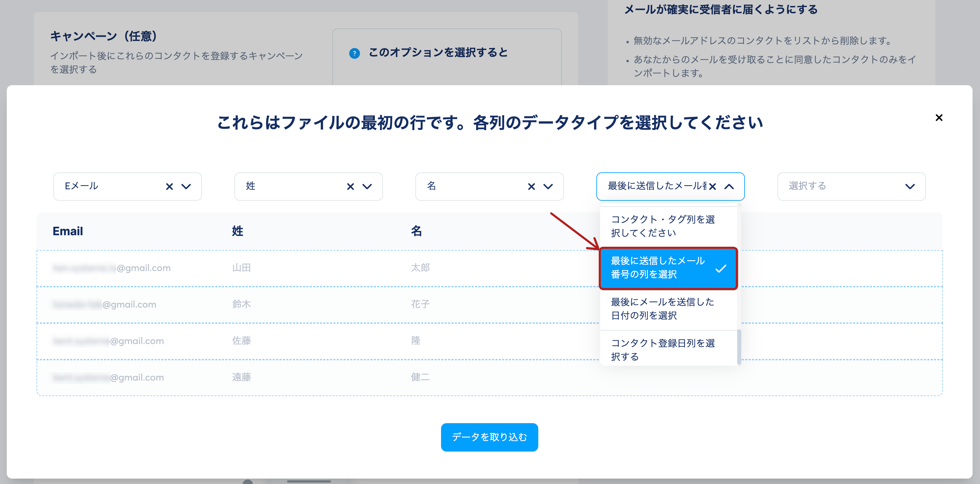Click the Email column header
The height and width of the screenshot is (484, 980).
coord(68,231)
